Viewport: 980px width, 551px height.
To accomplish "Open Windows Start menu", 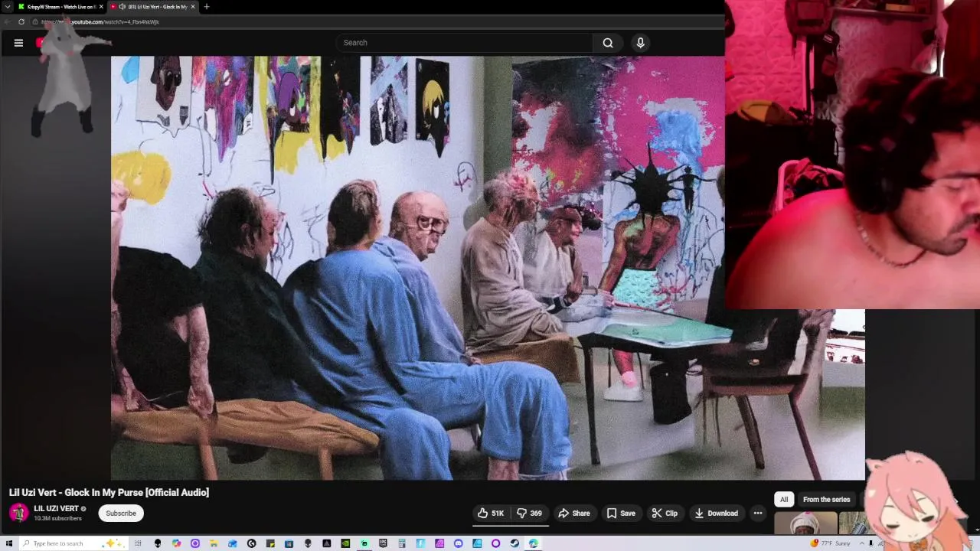I will 8,543.
